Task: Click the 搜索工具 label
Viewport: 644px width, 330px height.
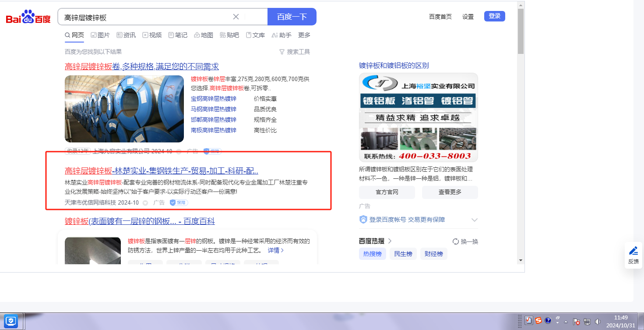Action: pos(299,52)
